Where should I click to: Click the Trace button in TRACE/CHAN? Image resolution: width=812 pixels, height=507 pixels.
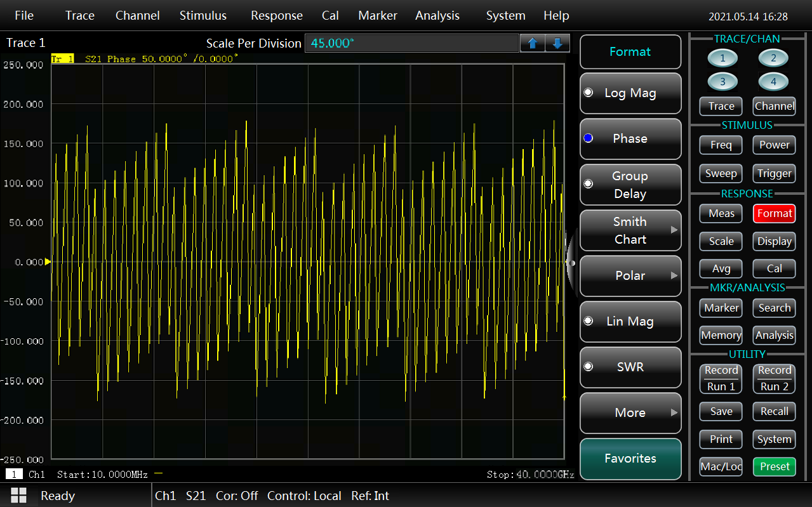tap(721, 106)
